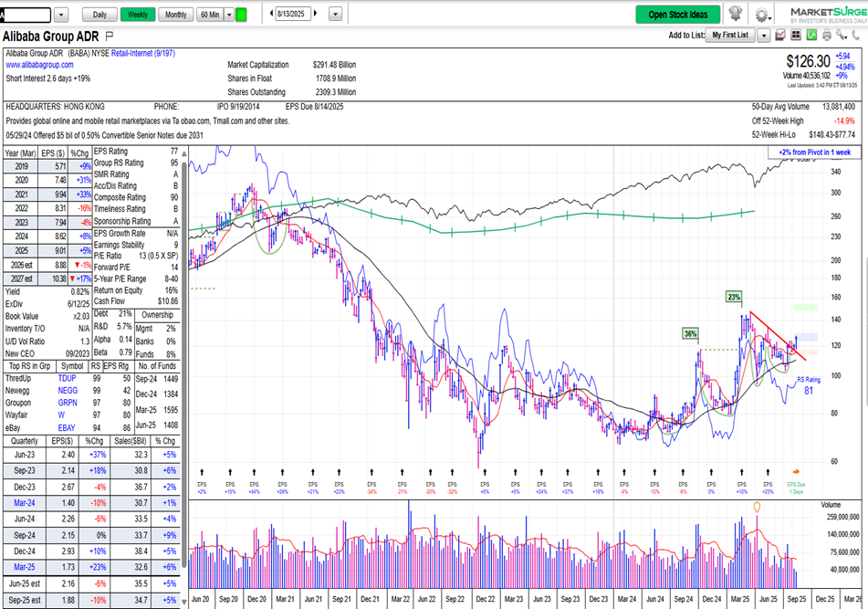This screenshot has height=609, width=868.
Task: Open the wrench tools menu
Action: (842, 36)
